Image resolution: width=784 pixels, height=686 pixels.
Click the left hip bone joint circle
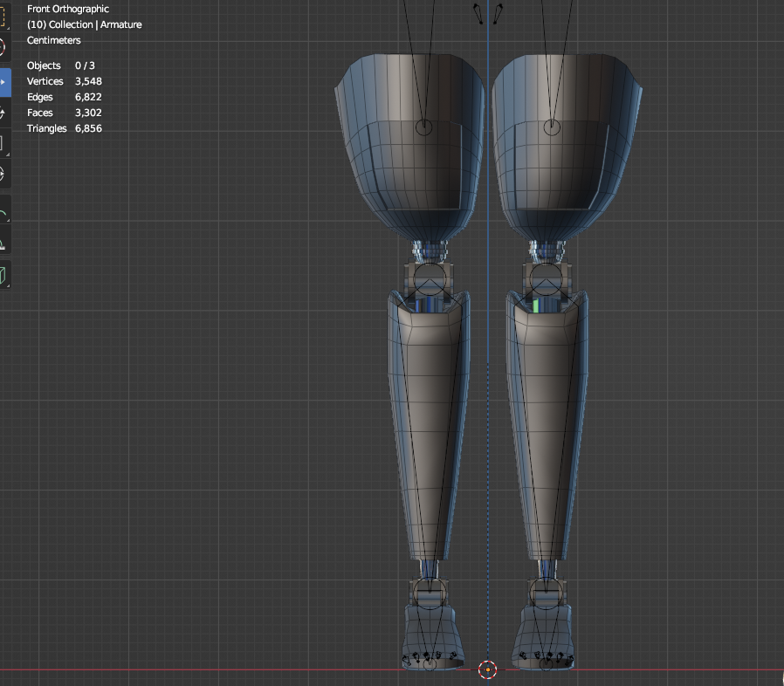[x=424, y=127]
